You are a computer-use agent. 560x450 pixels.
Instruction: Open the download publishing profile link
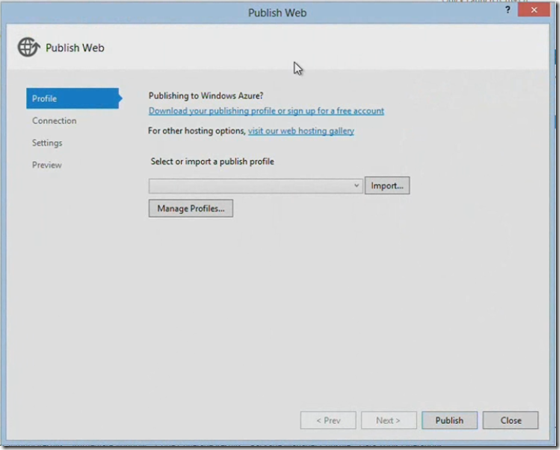coord(266,111)
